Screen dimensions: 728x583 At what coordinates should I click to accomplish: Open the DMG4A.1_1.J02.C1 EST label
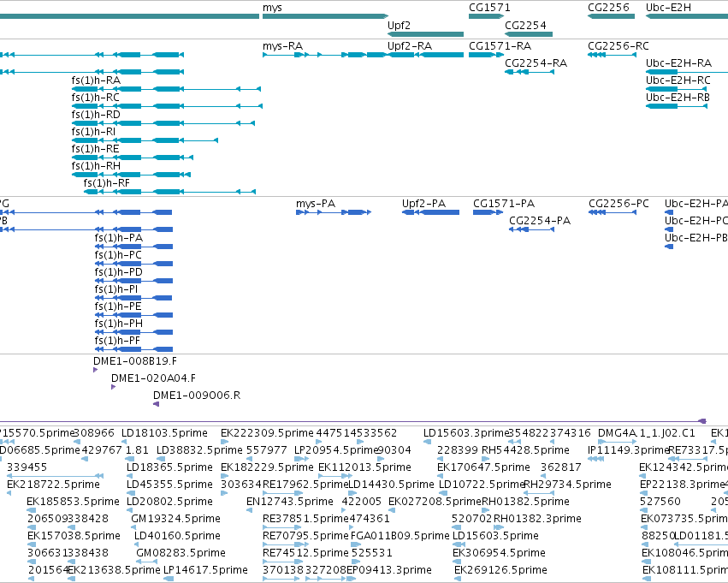[646, 433]
